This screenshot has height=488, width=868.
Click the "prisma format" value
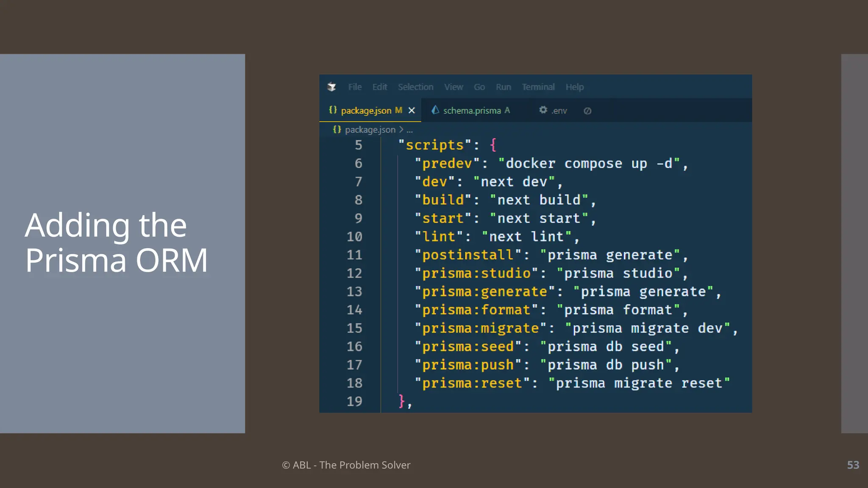(x=618, y=310)
